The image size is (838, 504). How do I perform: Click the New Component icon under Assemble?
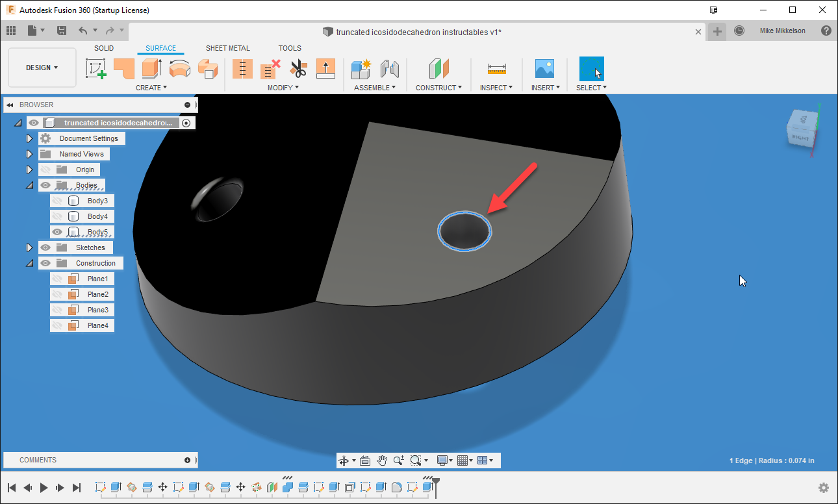point(361,68)
